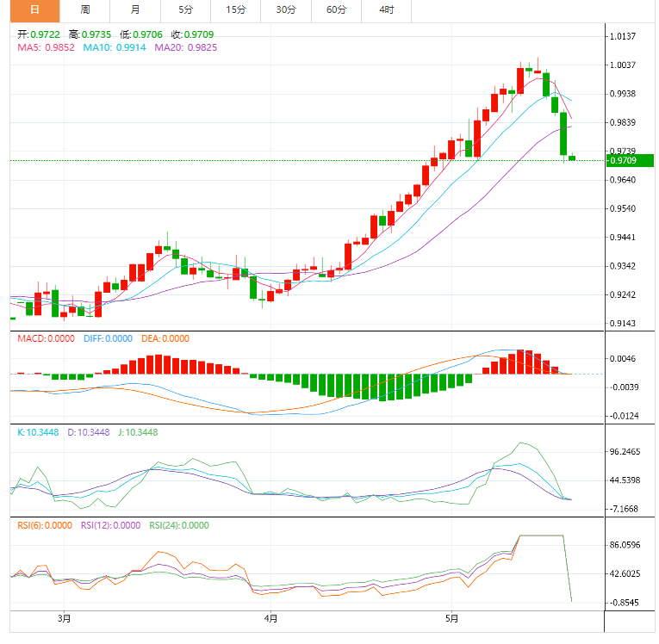This screenshot has width=659, height=644.
Task: Click the 0.9441 price axis label
Action: (x=623, y=238)
